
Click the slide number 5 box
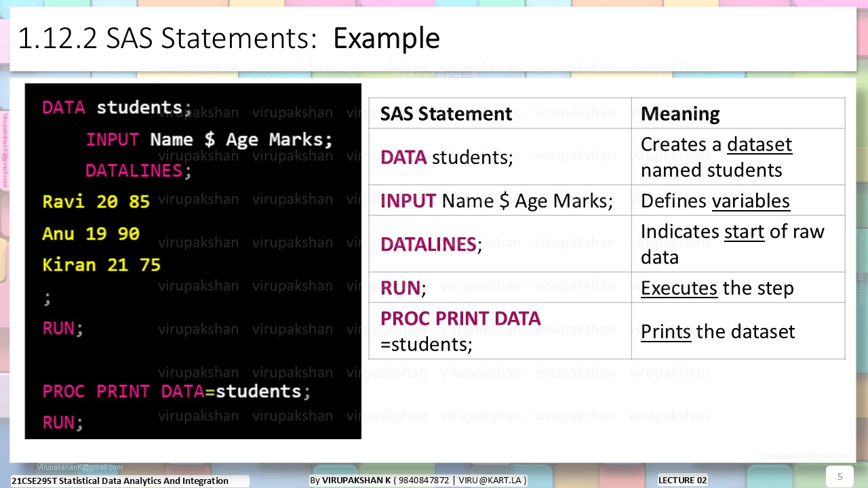(840, 476)
